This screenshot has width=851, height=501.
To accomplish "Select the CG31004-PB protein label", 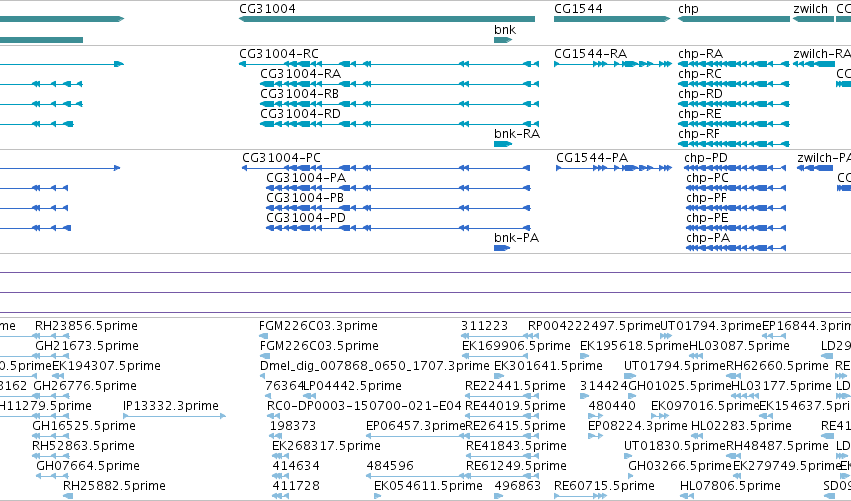I will click(x=305, y=198).
